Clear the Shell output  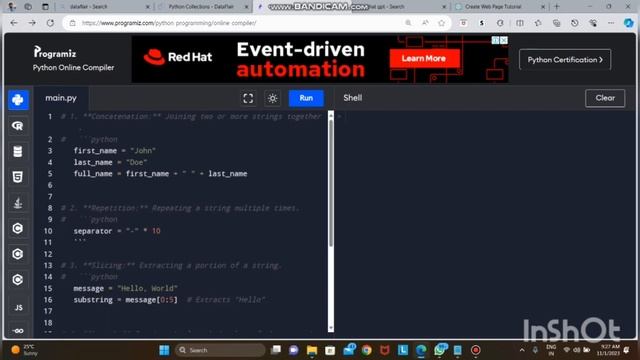[x=605, y=98]
